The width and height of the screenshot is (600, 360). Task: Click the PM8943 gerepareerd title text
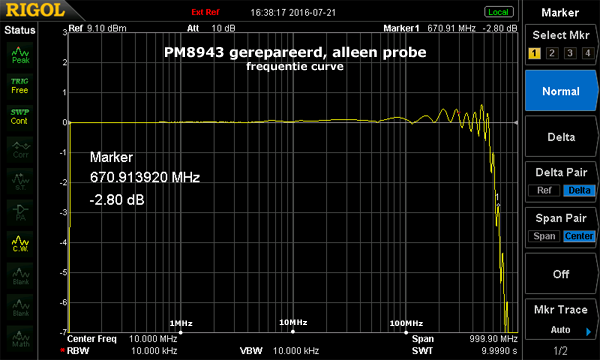point(295,52)
